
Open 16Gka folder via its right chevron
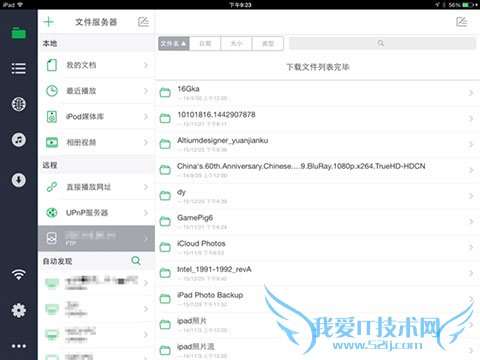[x=471, y=93]
